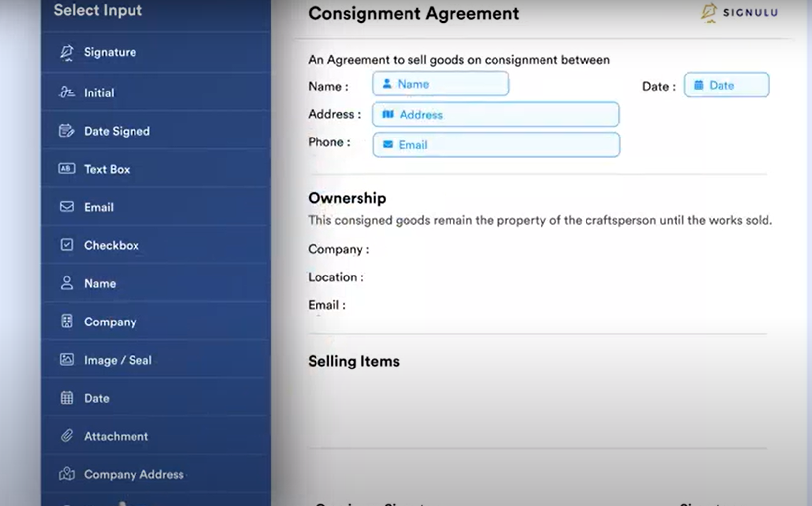Select the Signature input tool

[x=109, y=52]
